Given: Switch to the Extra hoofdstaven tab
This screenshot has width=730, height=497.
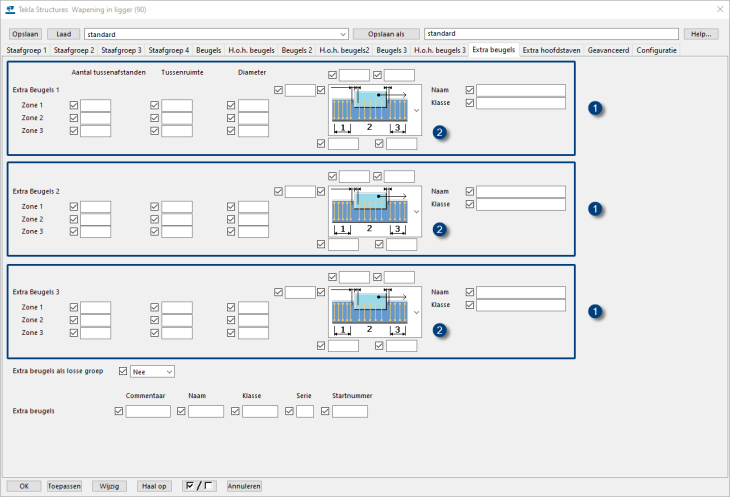Looking at the screenshot, I should [x=552, y=49].
